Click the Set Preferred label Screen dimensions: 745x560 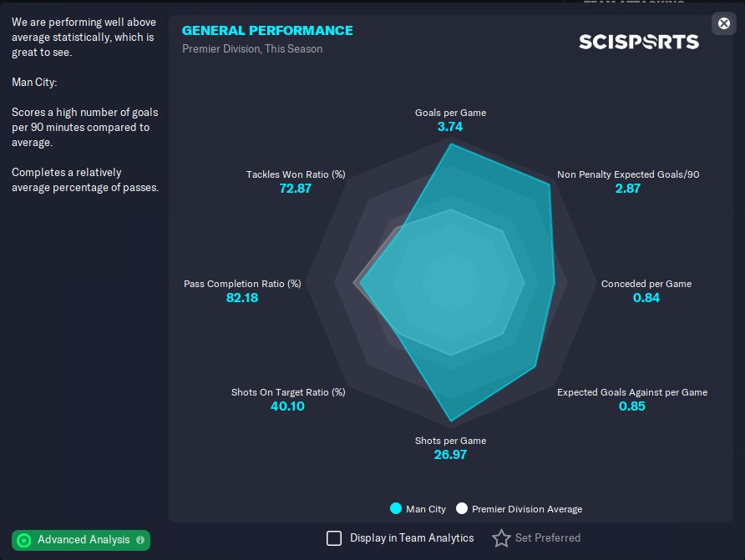[x=547, y=538]
